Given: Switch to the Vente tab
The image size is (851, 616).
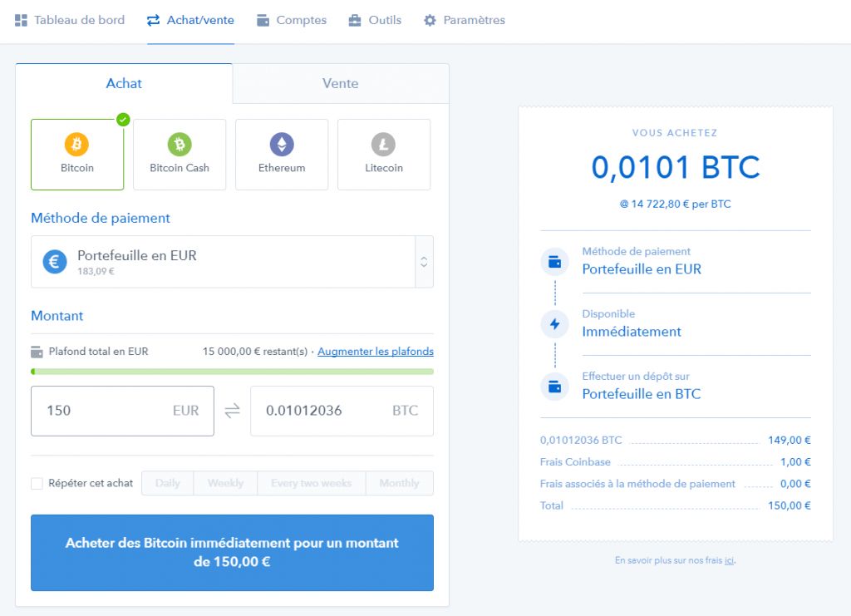Looking at the screenshot, I should (x=340, y=84).
